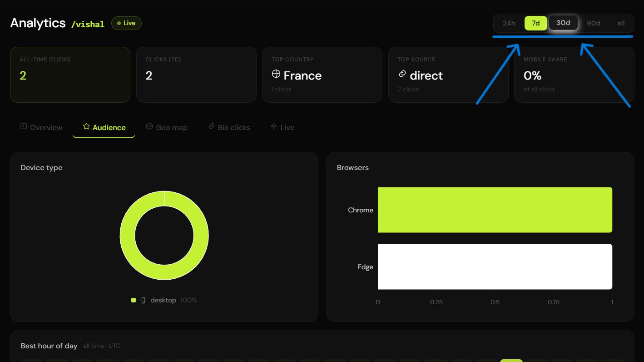This screenshot has height=362, width=644.
Task: Click the 'desktop' legend label
Action: point(163,300)
